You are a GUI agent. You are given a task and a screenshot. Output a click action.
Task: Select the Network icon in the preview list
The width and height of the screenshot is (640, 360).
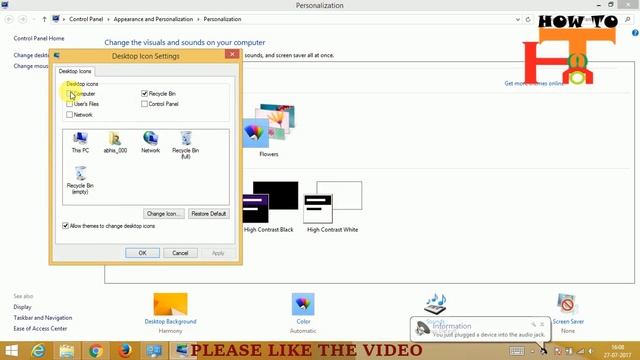pos(150,142)
